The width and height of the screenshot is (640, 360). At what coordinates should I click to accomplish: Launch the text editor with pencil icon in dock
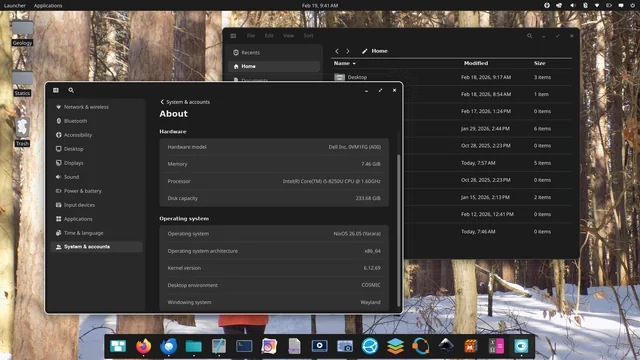tap(219, 346)
